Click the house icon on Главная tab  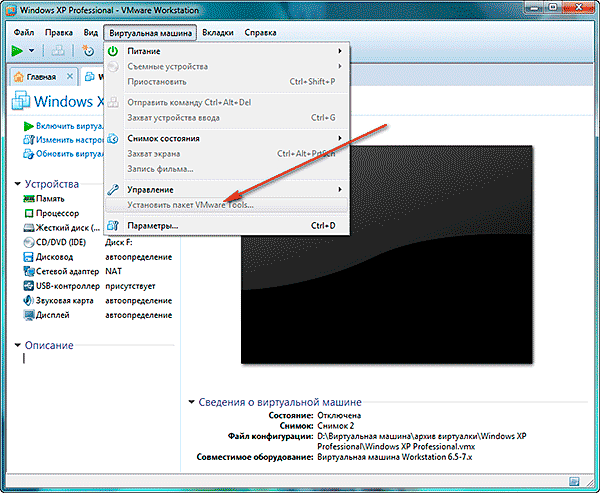18,77
